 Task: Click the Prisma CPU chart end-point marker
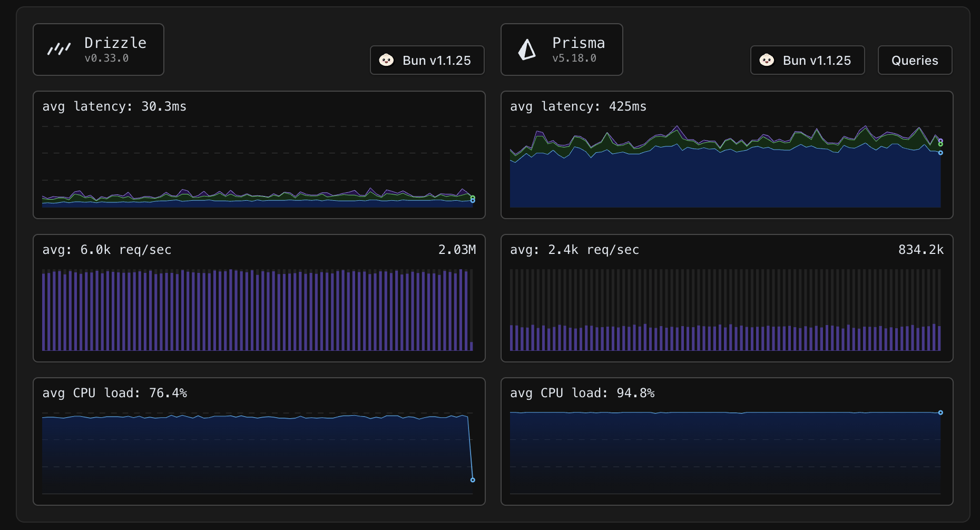coord(940,413)
